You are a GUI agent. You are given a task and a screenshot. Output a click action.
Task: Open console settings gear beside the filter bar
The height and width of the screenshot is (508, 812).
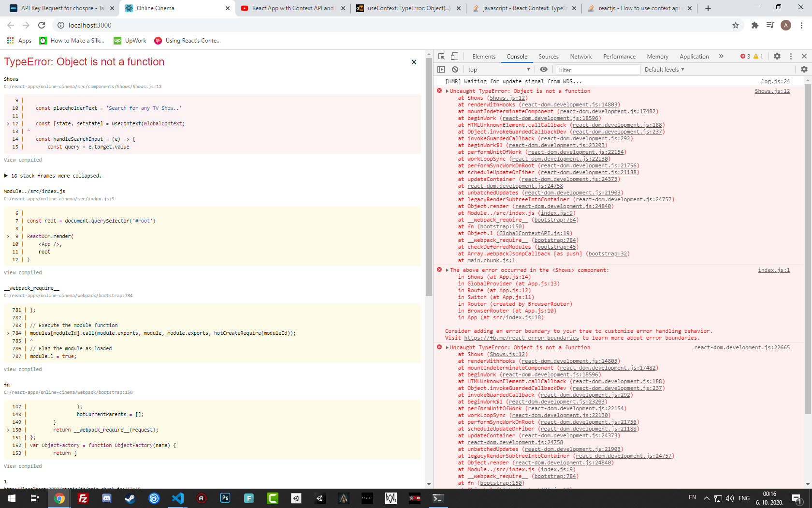(803, 69)
